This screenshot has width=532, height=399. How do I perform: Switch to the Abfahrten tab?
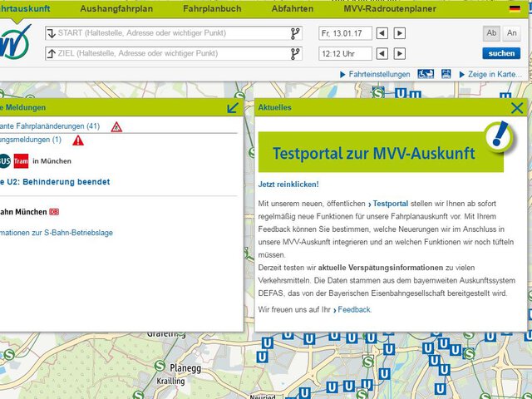[x=293, y=9]
